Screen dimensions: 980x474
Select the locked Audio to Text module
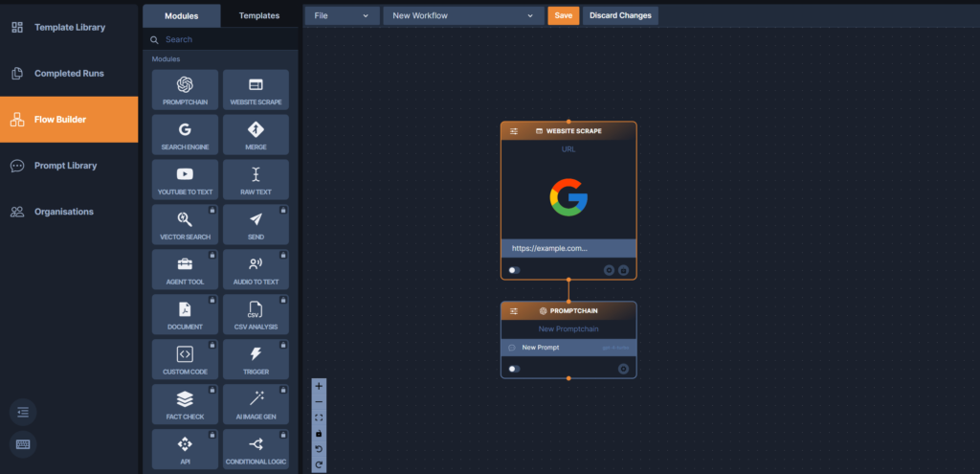(x=256, y=269)
